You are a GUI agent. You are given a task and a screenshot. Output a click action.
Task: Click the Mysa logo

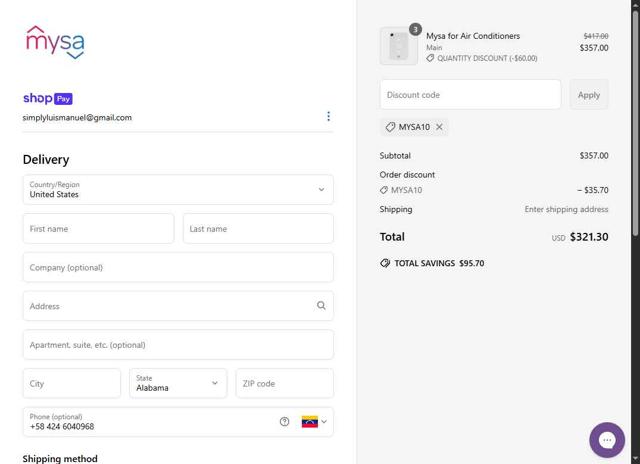point(55,42)
